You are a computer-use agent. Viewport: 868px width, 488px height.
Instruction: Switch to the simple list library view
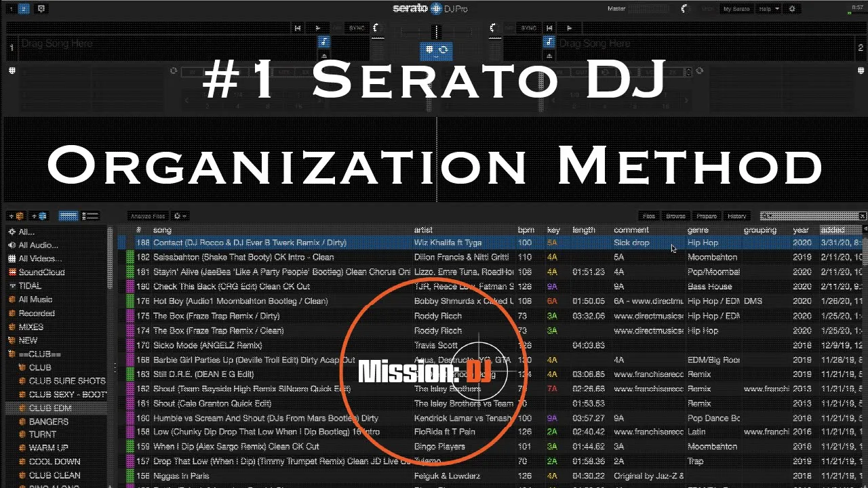[68, 216]
